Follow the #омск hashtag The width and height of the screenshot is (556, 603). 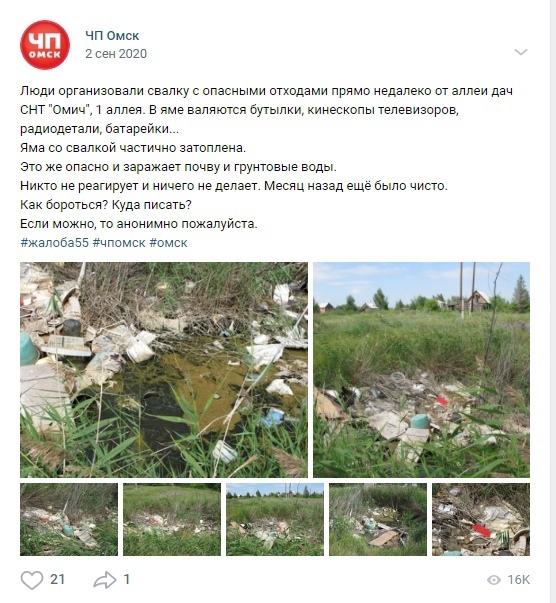pos(168,243)
